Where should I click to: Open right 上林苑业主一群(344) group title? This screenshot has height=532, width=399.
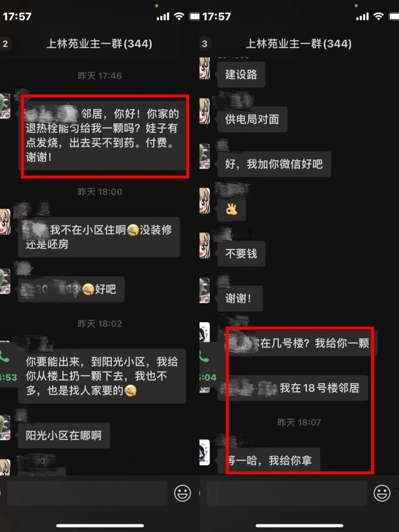coord(299,44)
